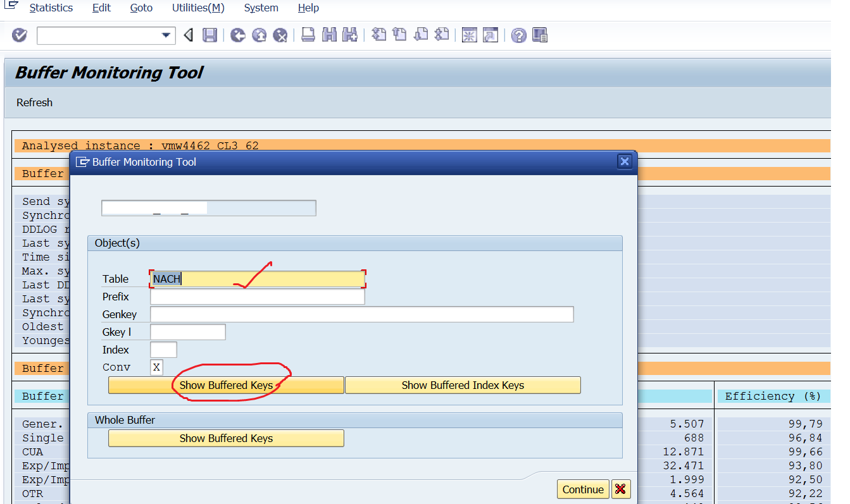Click Show Buffered Keys under Whole Buffer

[x=226, y=438]
